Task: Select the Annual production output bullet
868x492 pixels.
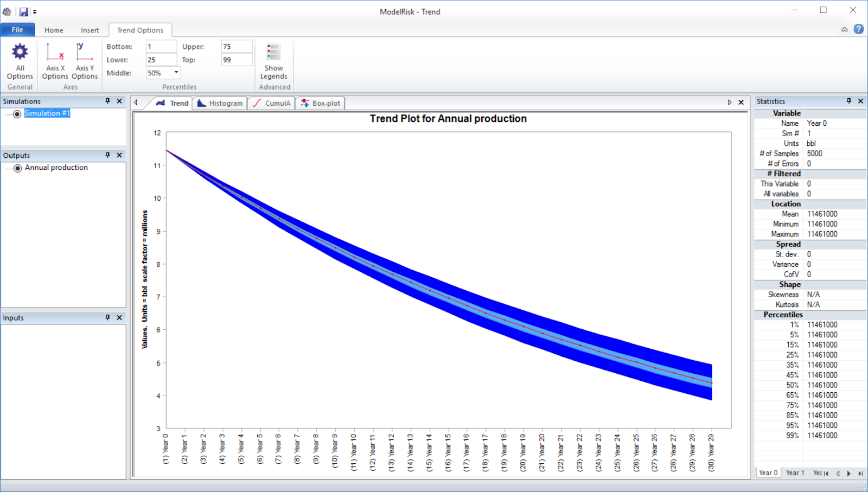Action: point(17,168)
